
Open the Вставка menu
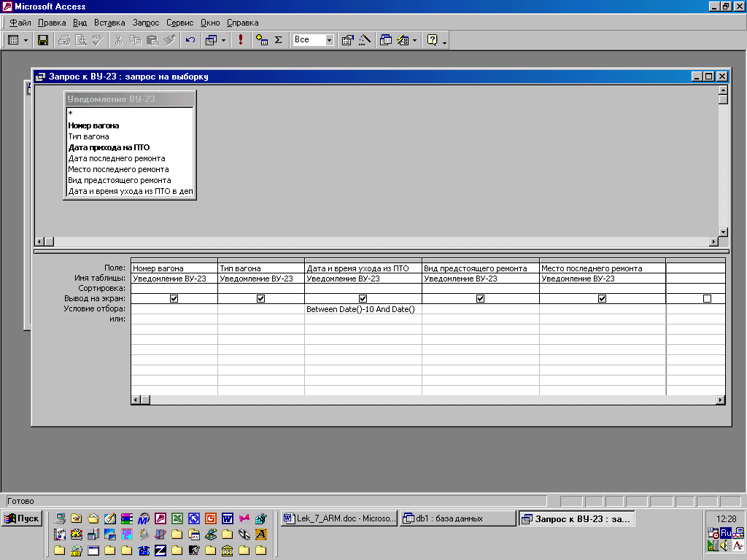(109, 23)
